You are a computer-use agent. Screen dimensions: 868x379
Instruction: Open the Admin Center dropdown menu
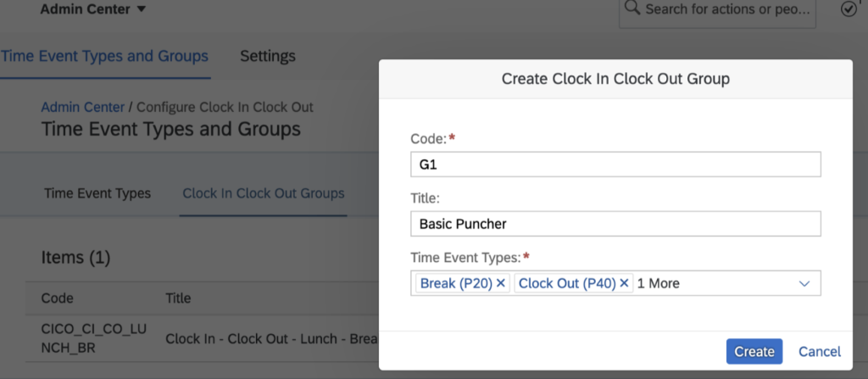pyautogui.click(x=93, y=8)
